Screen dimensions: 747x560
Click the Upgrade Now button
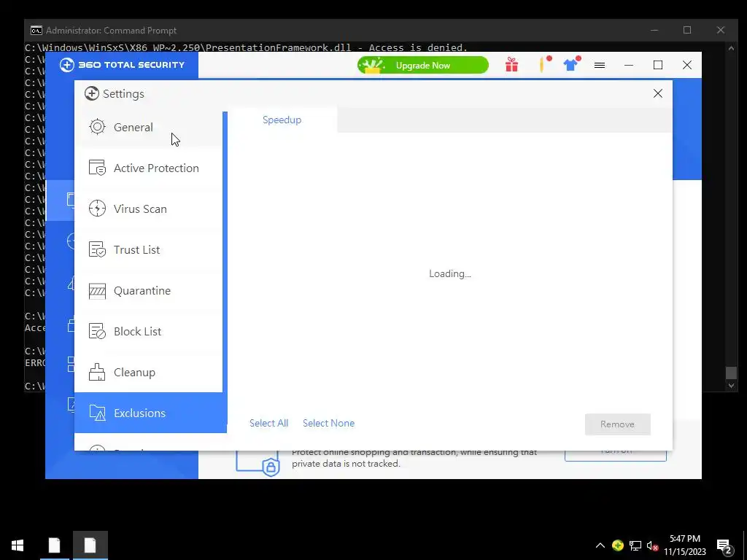(423, 65)
